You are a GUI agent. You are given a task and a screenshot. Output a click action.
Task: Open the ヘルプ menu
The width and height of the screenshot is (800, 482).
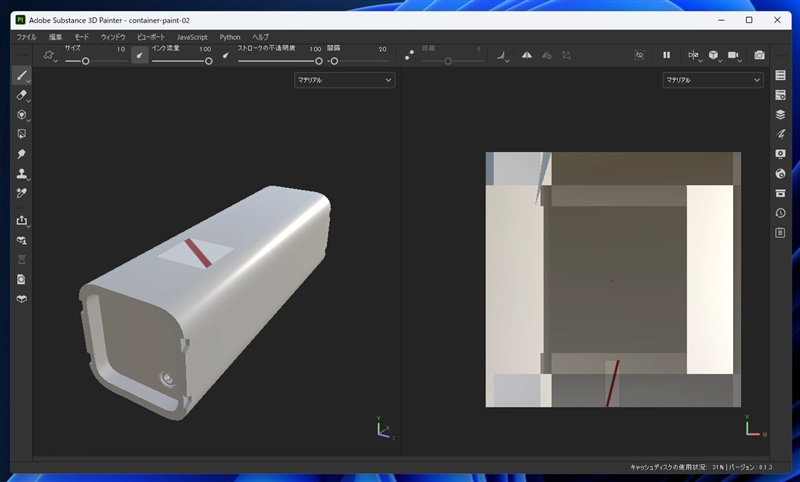coord(260,37)
